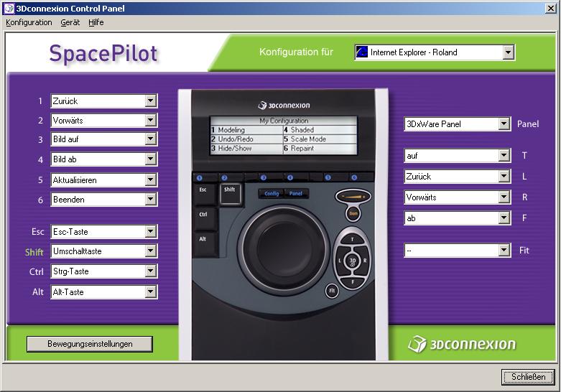
Task: Click the Bewegungseinstellungen button
Action: click(x=90, y=344)
